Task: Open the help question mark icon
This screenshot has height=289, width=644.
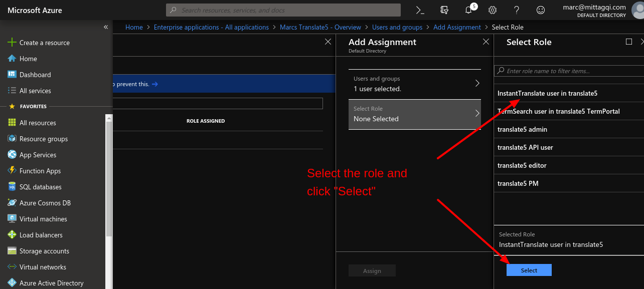Action: [517, 10]
